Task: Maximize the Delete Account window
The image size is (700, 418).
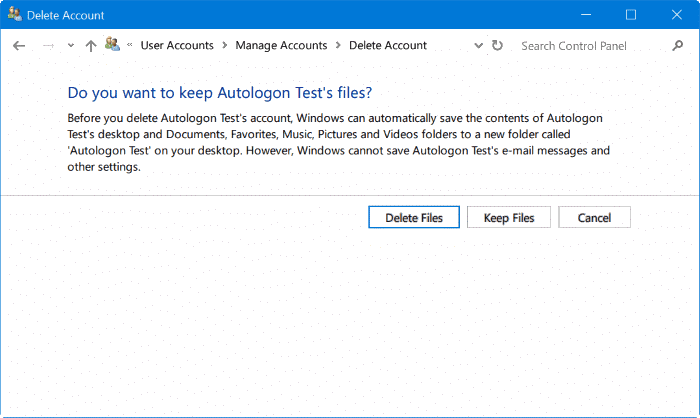Action: pos(631,15)
